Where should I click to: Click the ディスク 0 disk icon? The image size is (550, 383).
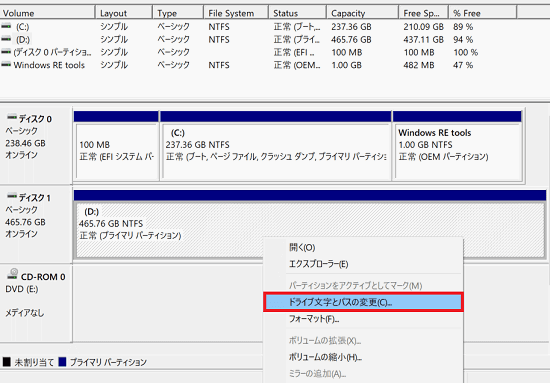click(x=12, y=117)
